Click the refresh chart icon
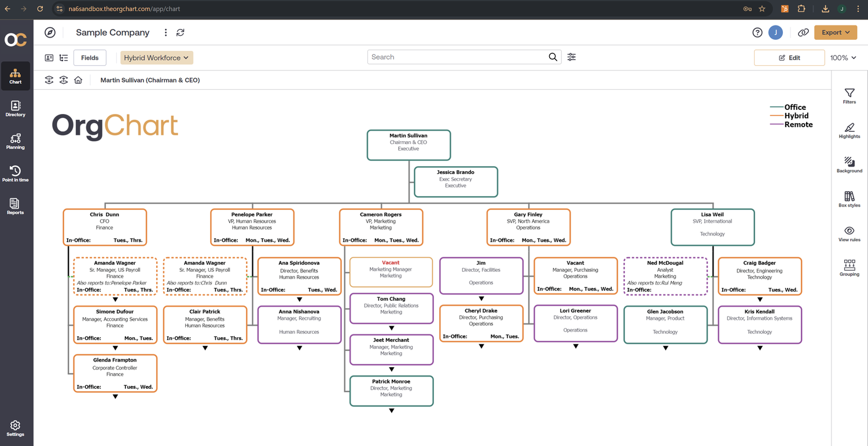The image size is (868, 446). (181, 33)
